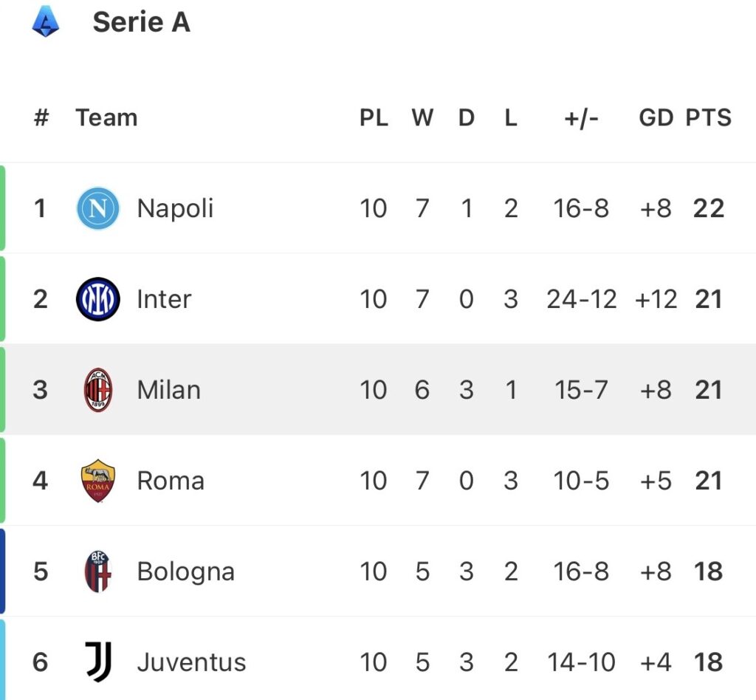The image size is (756, 700).
Task: Click the Napoli club crest
Action: tap(98, 208)
